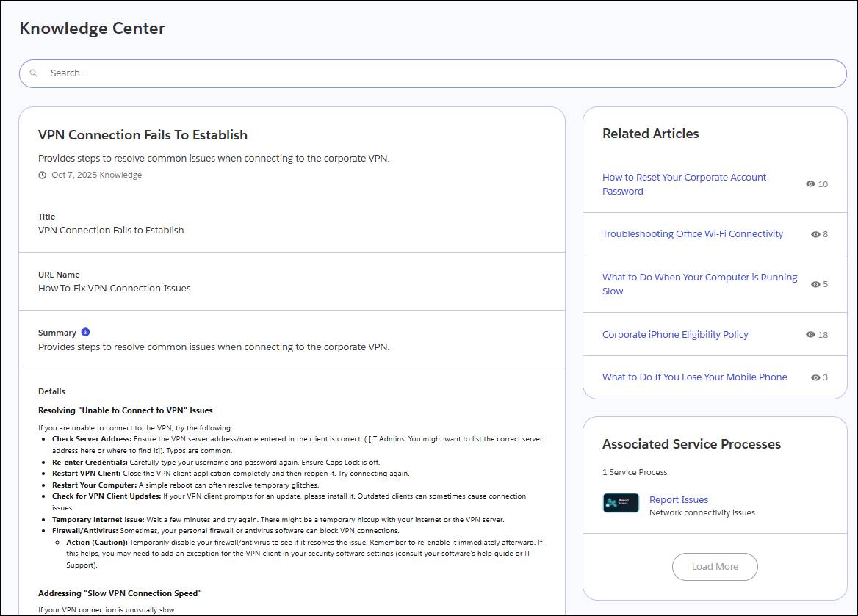Click the Check for VPN Client Updates bullet label

(107, 496)
